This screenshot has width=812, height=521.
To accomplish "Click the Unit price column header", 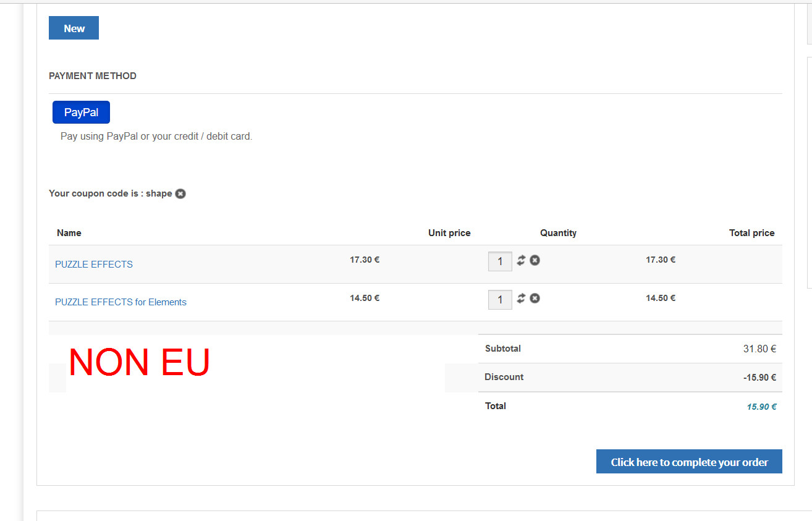I will point(449,233).
